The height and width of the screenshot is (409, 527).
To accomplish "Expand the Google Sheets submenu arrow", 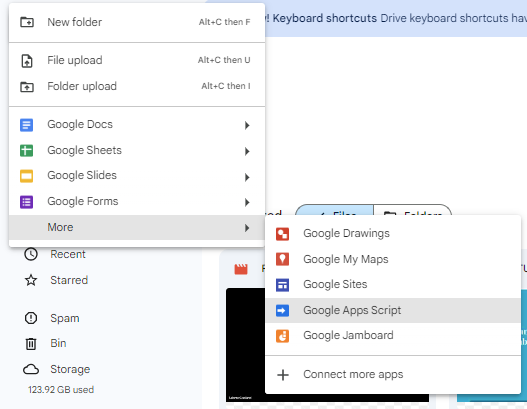I will click(x=247, y=151).
